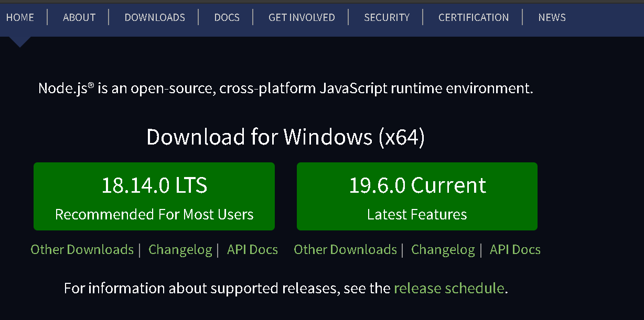
Task: Open the ABOUT page
Action: (x=79, y=17)
